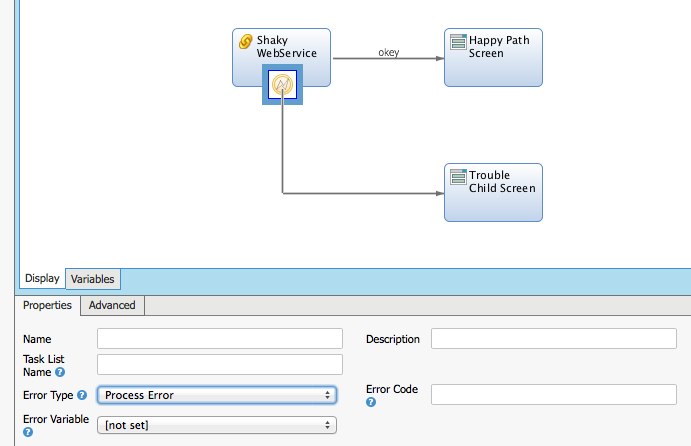Open the Error Type dropdown showing Process Error
The width and height of the screenshot is (691, 446).
(x=216, y=395)
